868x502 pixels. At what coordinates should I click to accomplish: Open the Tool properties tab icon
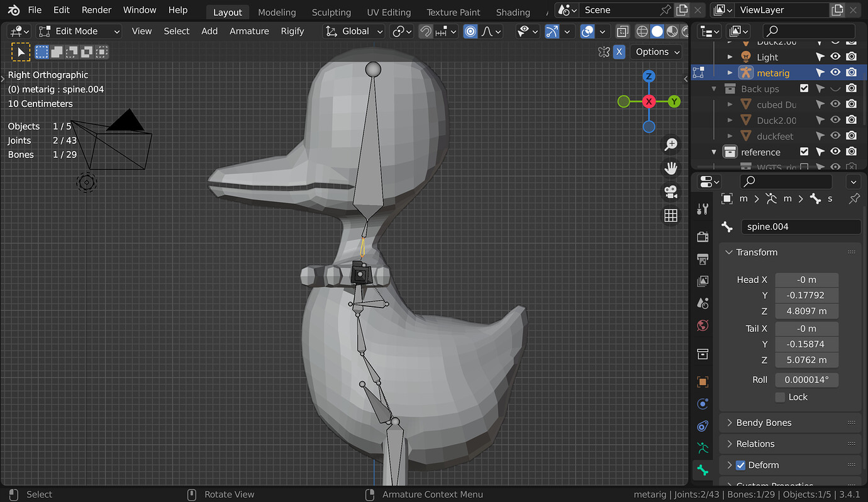(703, 209)
